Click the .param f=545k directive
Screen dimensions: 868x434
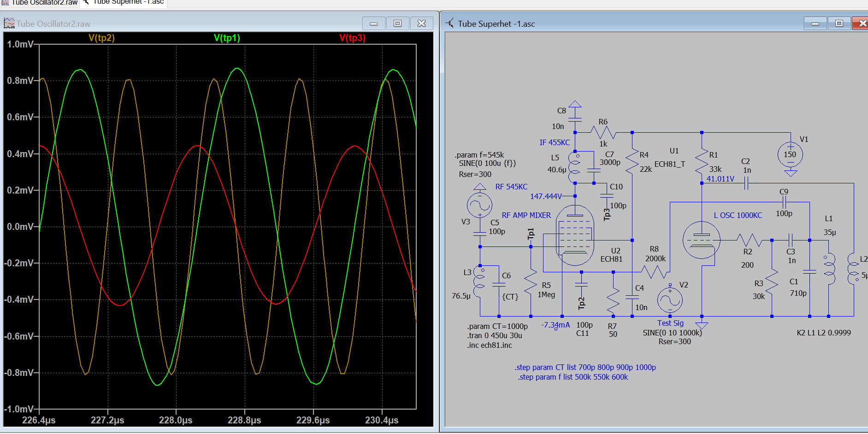pyautogui.click(x=479, y=155)
